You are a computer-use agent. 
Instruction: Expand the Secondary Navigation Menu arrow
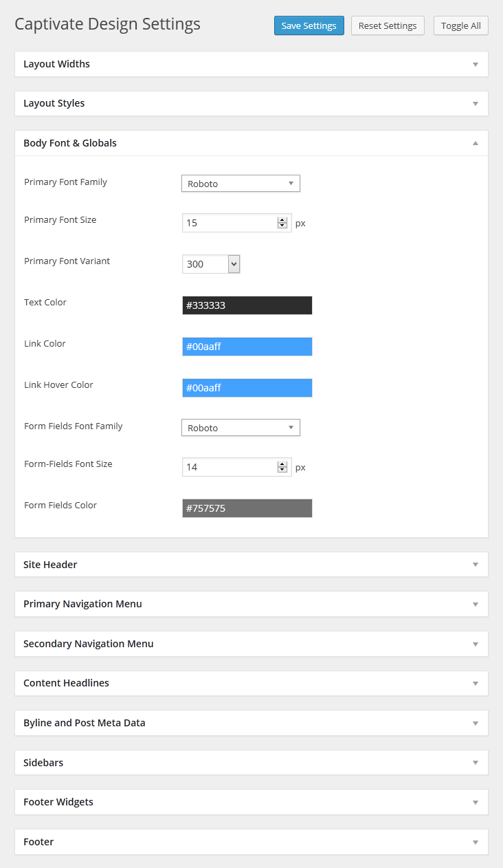(x=475, y=644)
